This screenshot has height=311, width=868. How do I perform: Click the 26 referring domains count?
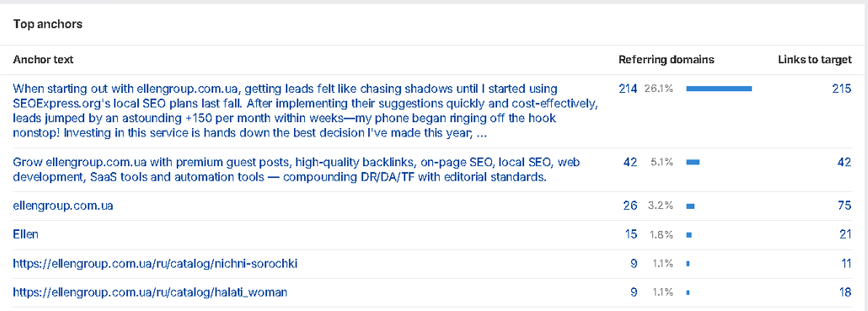pyautogui.click(x=630, y=206)
